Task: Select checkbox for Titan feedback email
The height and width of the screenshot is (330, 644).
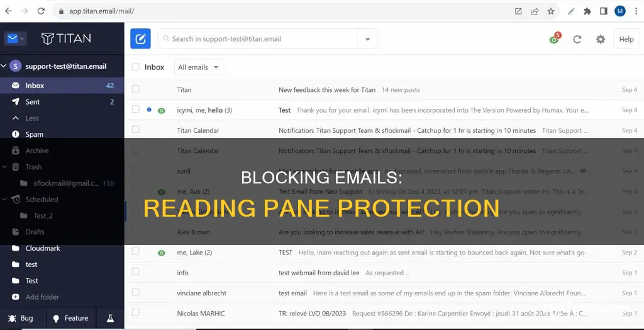Action: click(136, 89)
